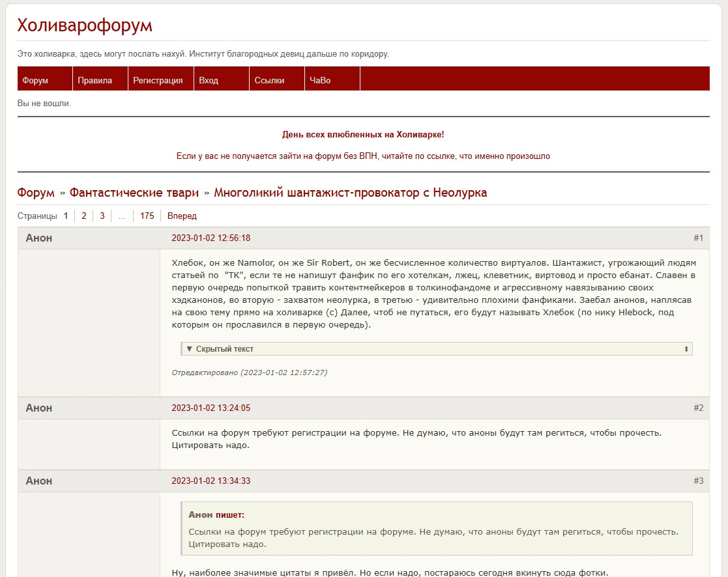
Task: Open post number #3 link
Action: click(x=698, y=481)
